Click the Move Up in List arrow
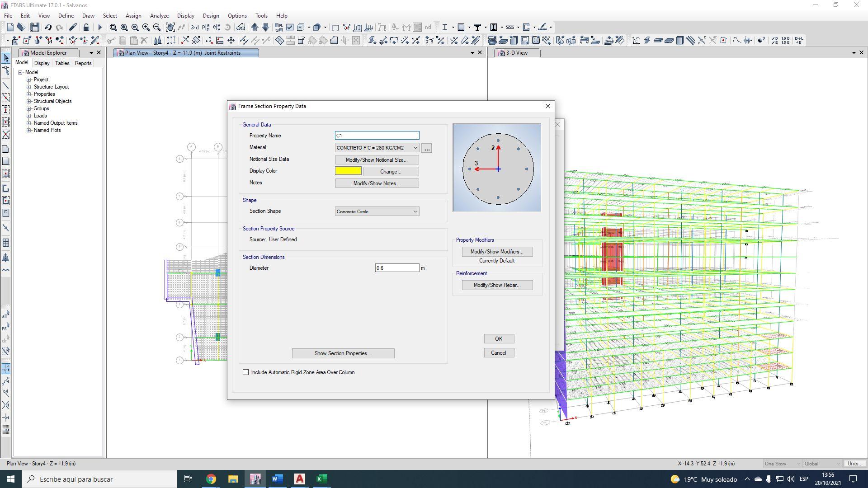Viewport: 868px width, 488px height. 255,27
